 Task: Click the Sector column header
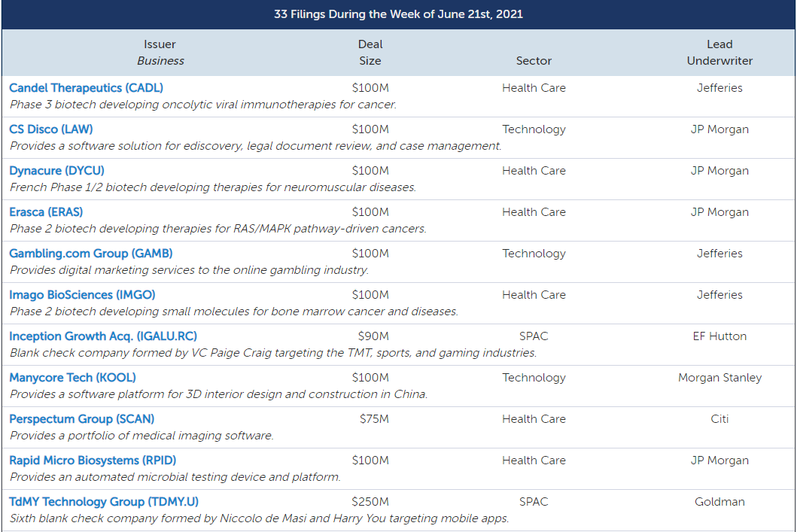(534, 61)
